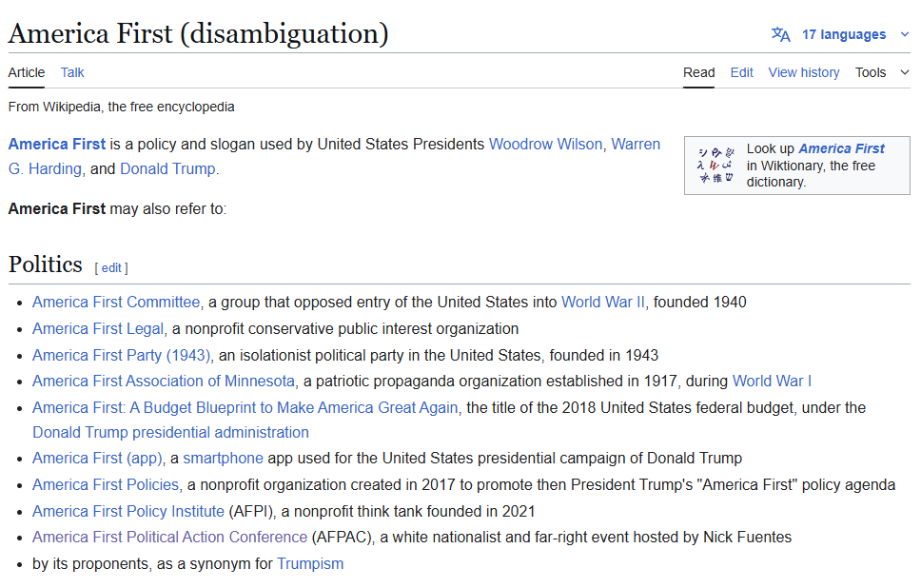Switch to the Article tab
The width and height of the screenshot is (921, 588).
[x=27, y=73]
